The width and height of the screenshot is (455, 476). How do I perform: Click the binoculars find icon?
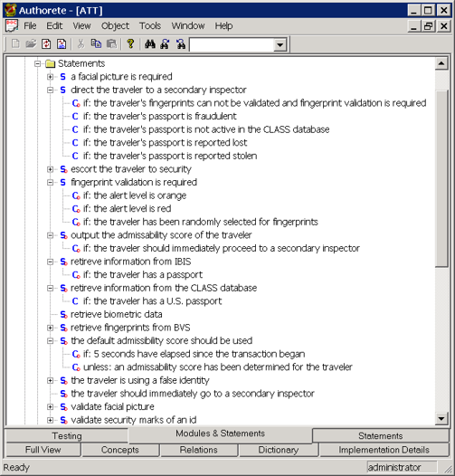coord(150,44)
